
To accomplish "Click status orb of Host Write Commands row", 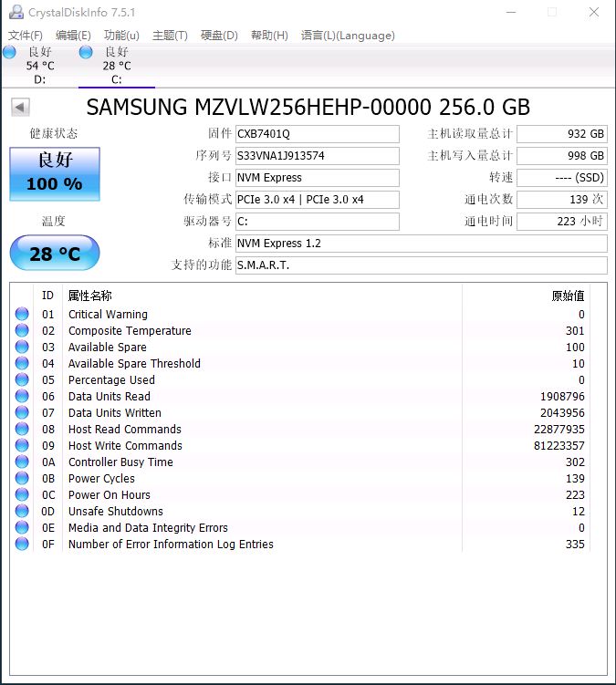I will [x=22, y=445].
